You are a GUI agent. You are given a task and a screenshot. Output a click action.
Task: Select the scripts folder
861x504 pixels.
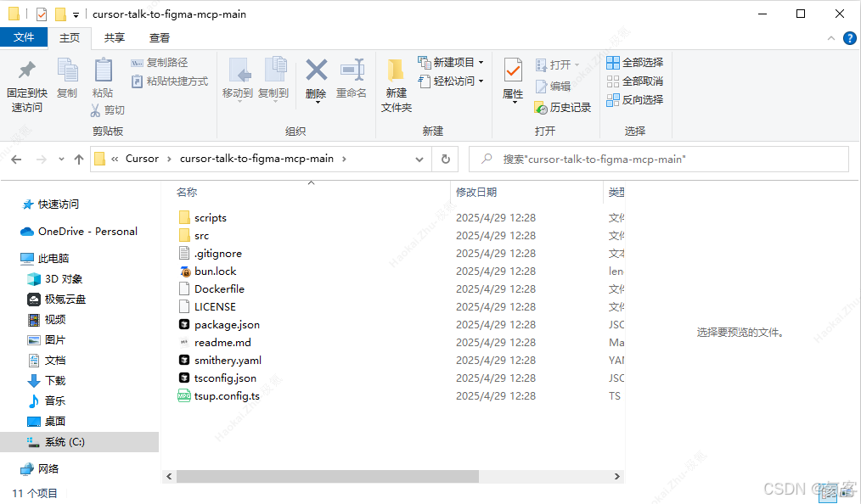tap(211, 218)
